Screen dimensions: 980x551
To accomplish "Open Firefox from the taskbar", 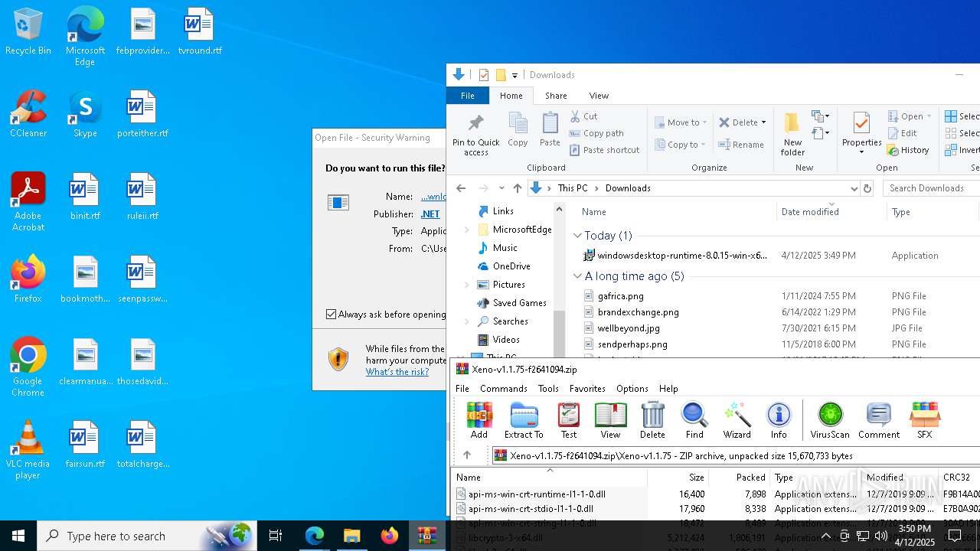I will pyautogui.click(x=389, y=536).
